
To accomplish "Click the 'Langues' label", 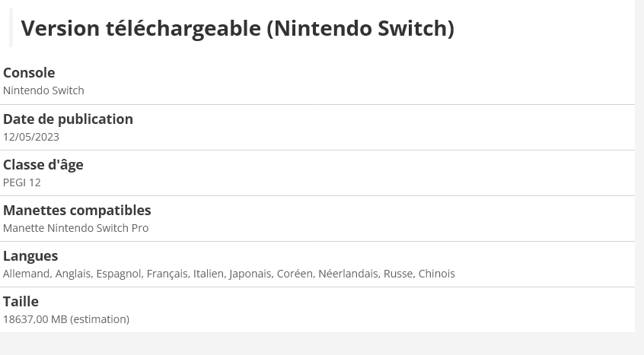I will pos(30,255).
